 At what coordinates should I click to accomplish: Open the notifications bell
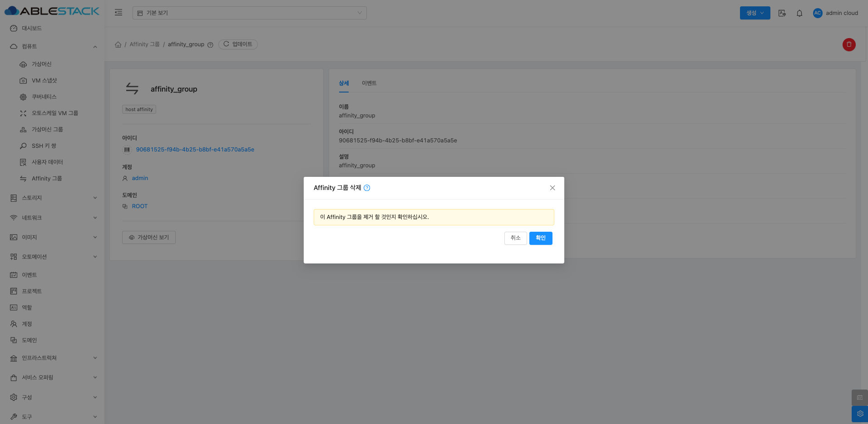click(799, 13)
